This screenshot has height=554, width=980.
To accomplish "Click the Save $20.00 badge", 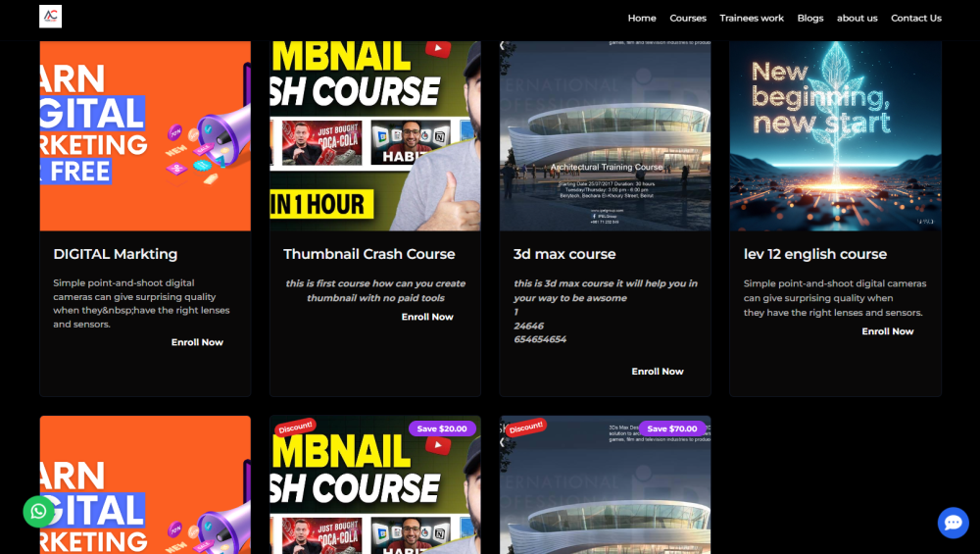I will click(x=442, y=428).
